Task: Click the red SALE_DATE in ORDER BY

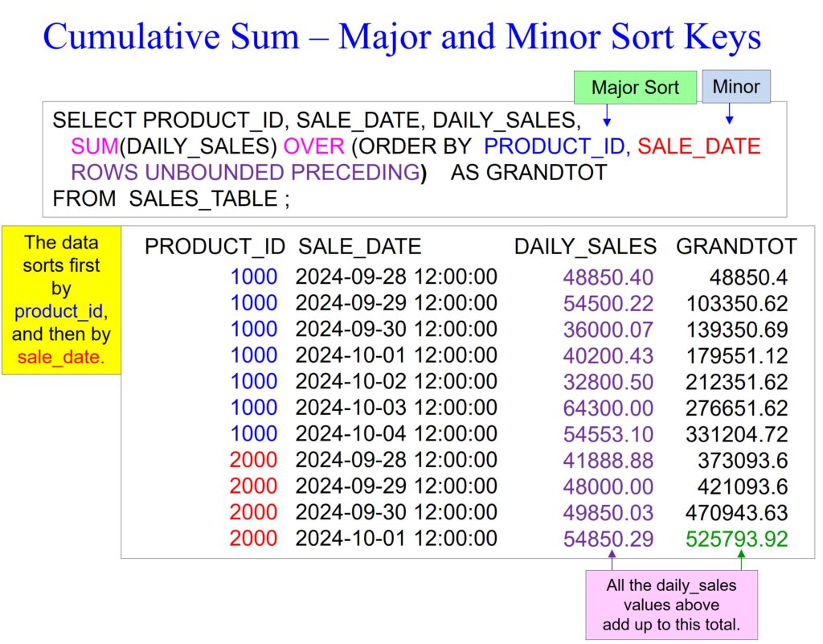Action: [698, 146]
